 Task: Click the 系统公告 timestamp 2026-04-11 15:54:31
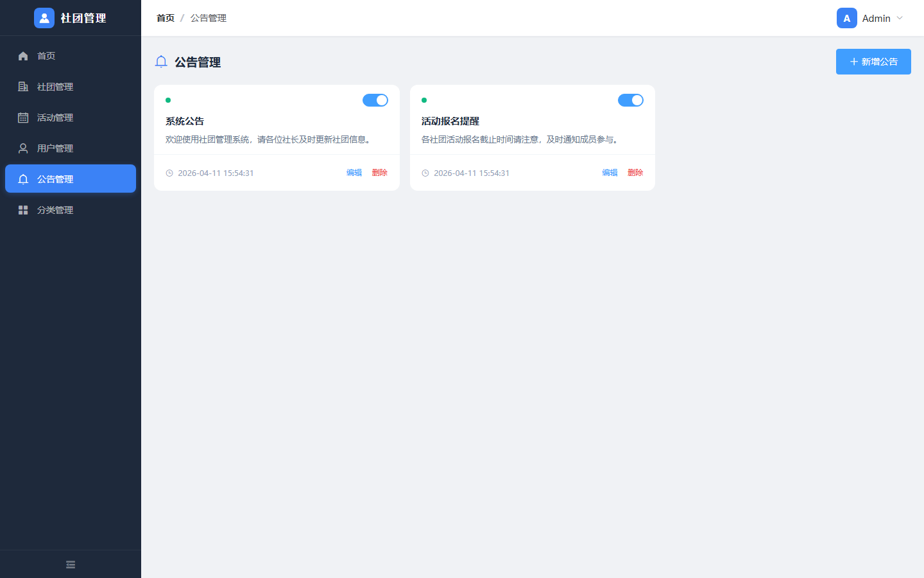point(216,173)
